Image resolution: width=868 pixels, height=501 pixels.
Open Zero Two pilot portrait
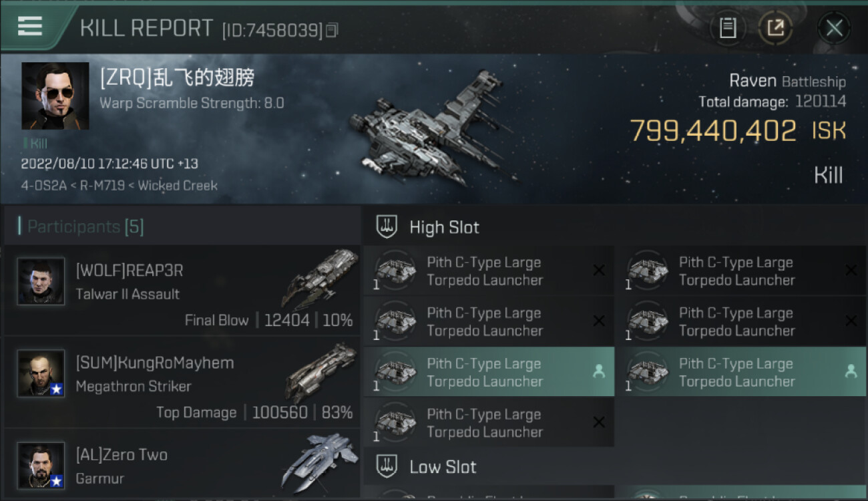pos(41,466)
